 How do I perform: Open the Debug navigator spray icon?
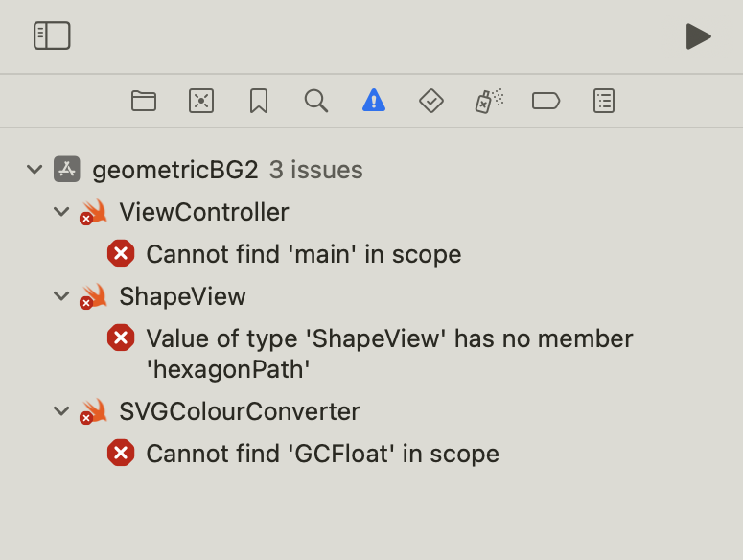489,101
